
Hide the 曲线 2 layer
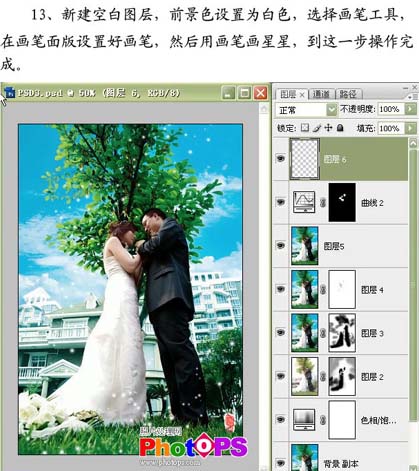(281, 202)
